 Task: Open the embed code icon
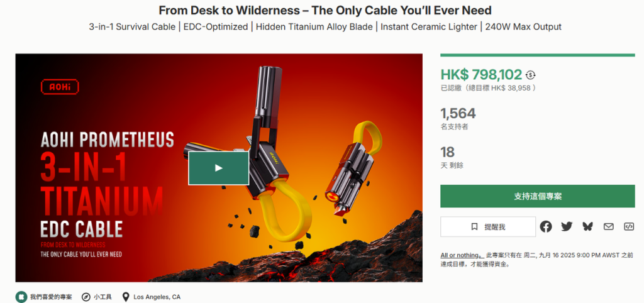629,227
